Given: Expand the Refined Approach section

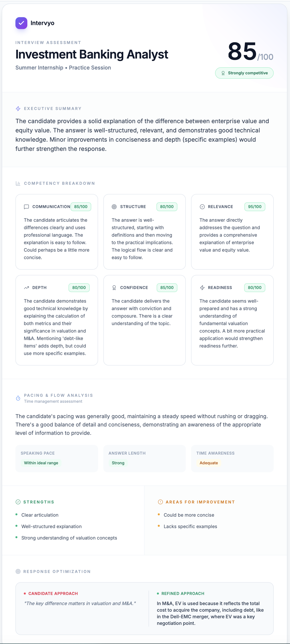Looking at the screenshot, I should coord(182,593).
